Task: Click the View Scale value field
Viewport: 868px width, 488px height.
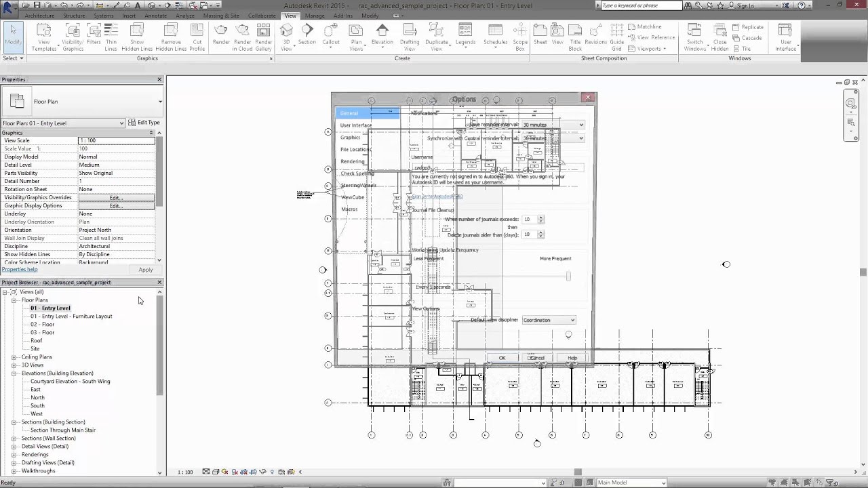Action: coord(116,140)
